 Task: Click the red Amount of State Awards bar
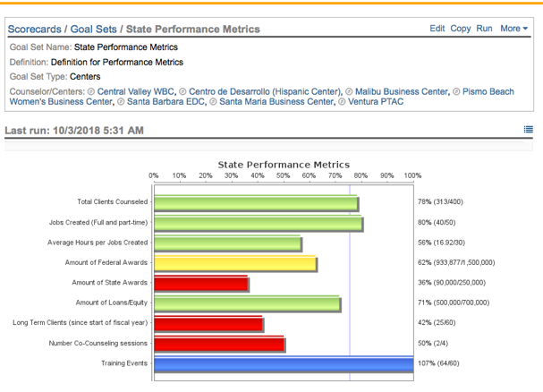[x=200, y=284]
